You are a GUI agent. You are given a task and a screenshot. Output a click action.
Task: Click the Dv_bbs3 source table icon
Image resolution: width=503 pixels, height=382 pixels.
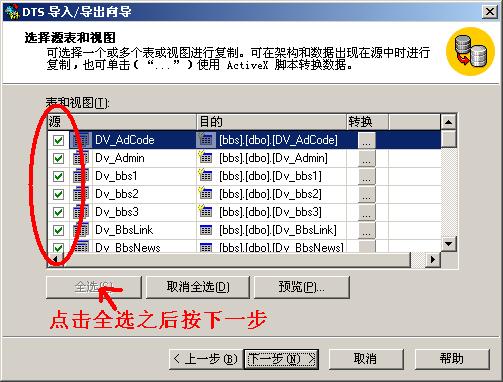tap(81, 212)
